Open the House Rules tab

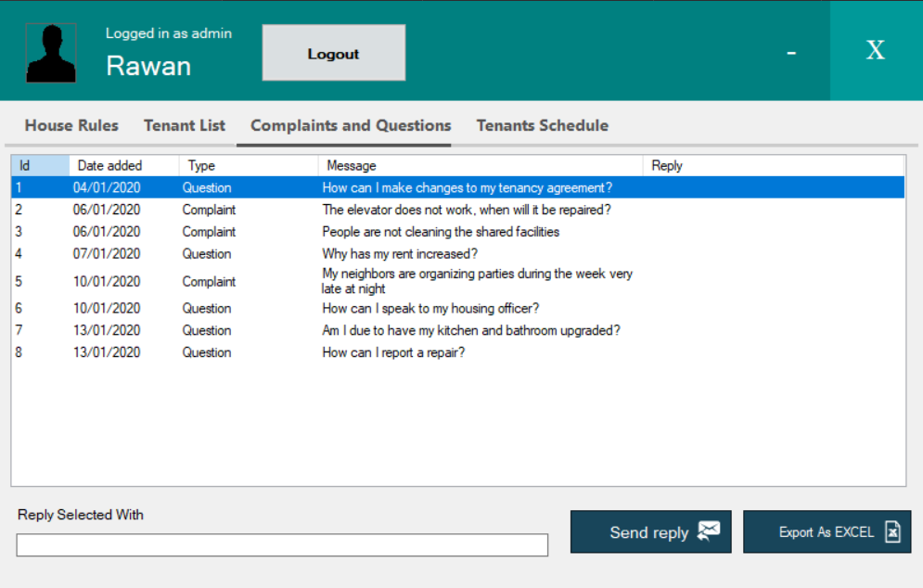click(71, 125)
